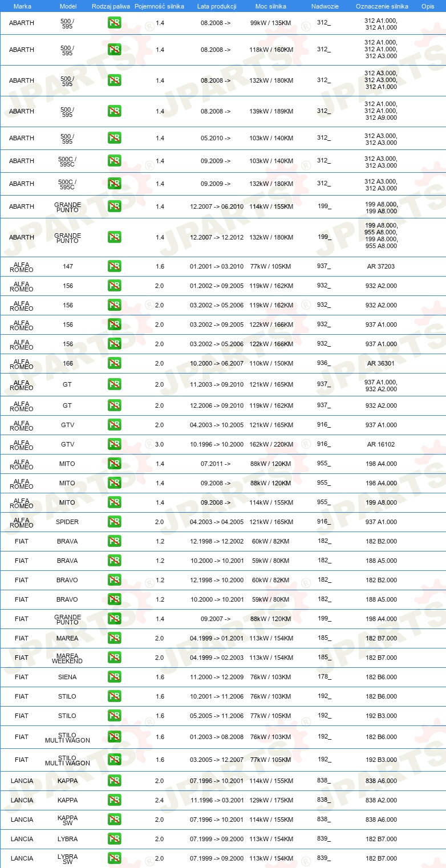Click the fuel icon in the 500C/595C 103kW row
The height and width of the screenshot is (868, 446).
114,161
